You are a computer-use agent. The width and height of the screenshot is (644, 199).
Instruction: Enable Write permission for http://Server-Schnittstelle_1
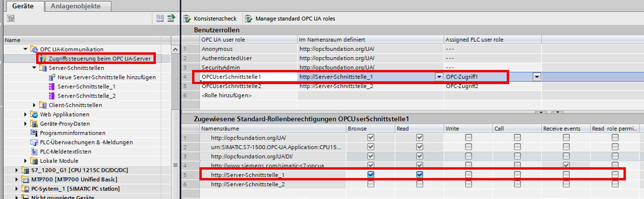pos(468,175)
